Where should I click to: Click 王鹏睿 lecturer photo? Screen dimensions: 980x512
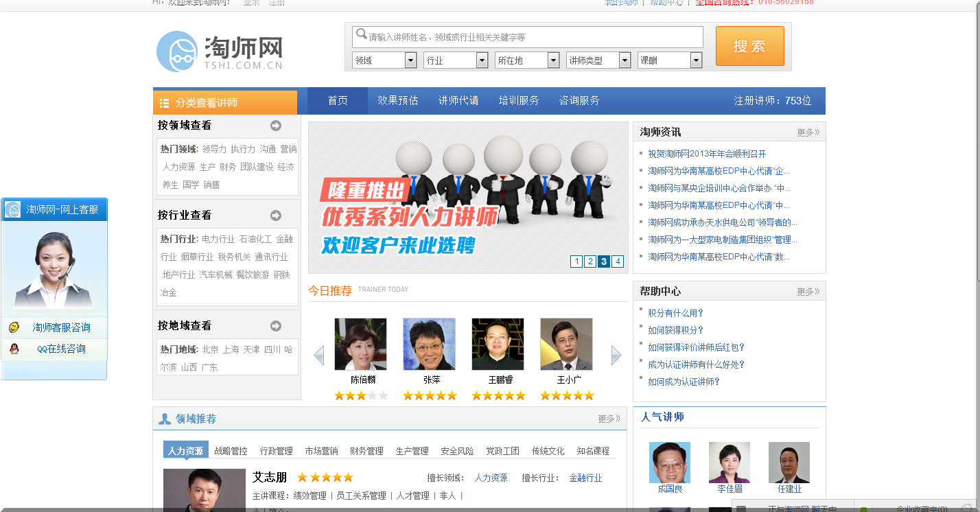click(498, 344)
